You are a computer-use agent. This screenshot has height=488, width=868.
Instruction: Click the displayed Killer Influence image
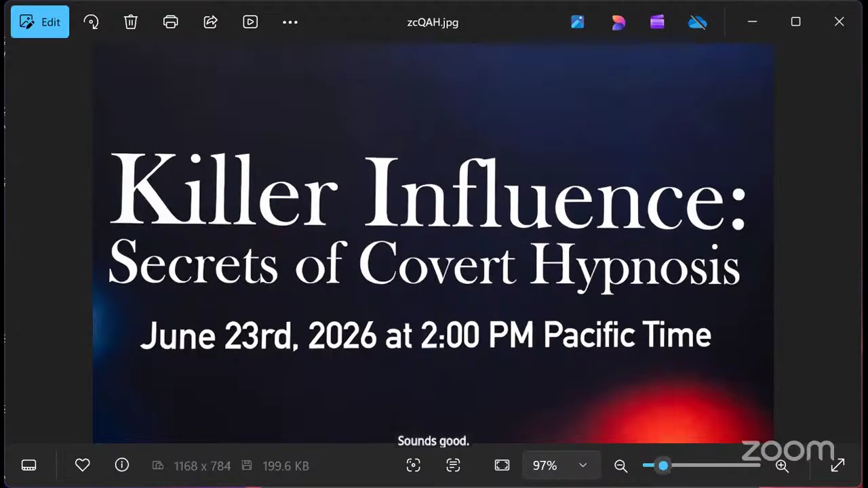coord(433,243)
